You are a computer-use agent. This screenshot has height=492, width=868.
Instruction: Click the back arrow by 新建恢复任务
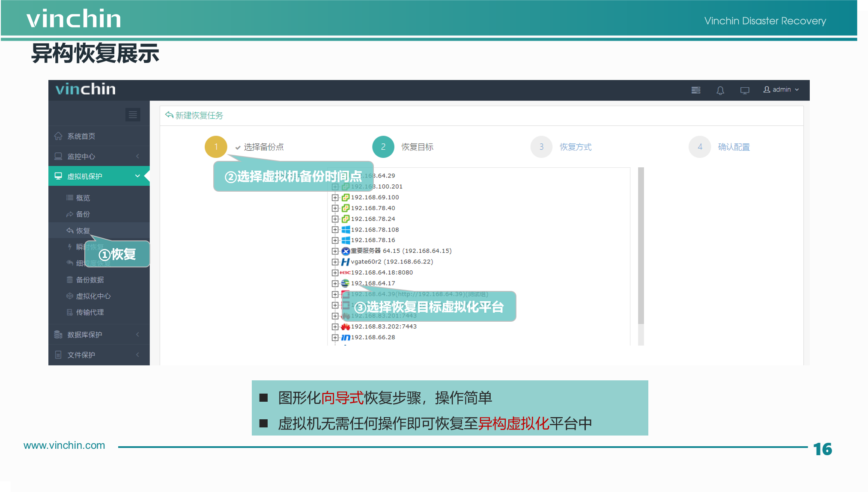coord(170,115)
